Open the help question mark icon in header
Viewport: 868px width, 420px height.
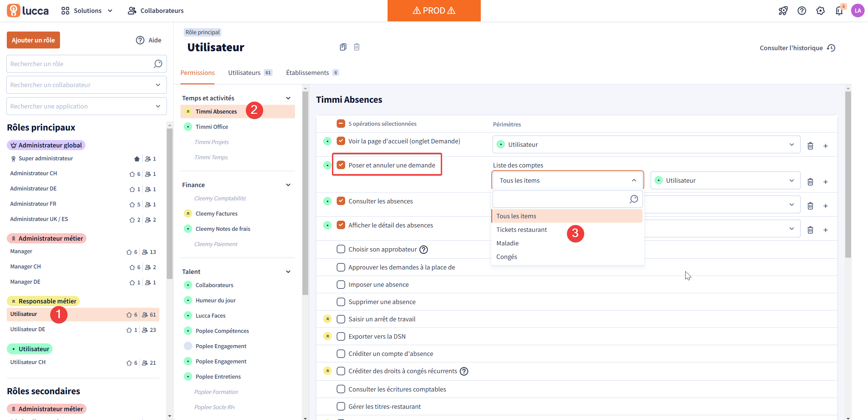[x=802, y=11]
